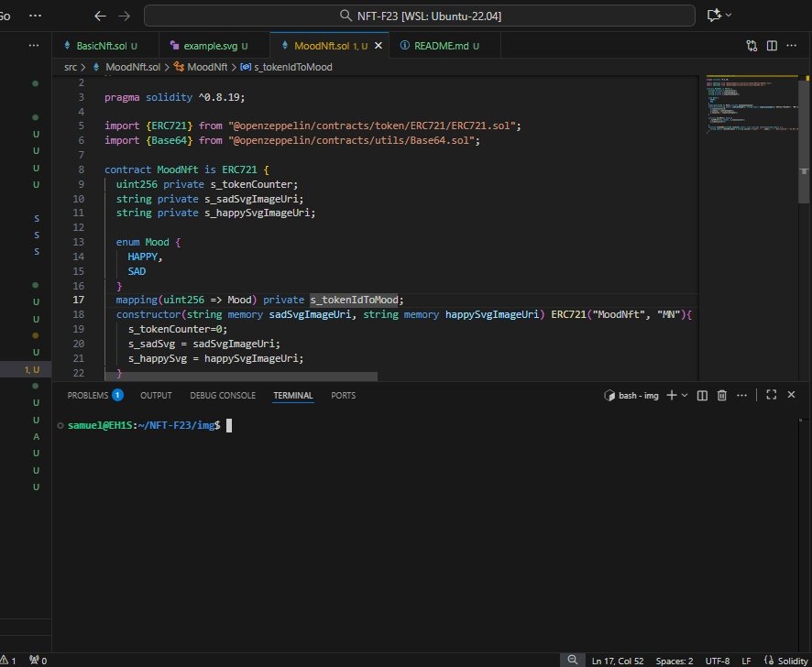Click the horizontal editor scrollbar

click(241, 376)
